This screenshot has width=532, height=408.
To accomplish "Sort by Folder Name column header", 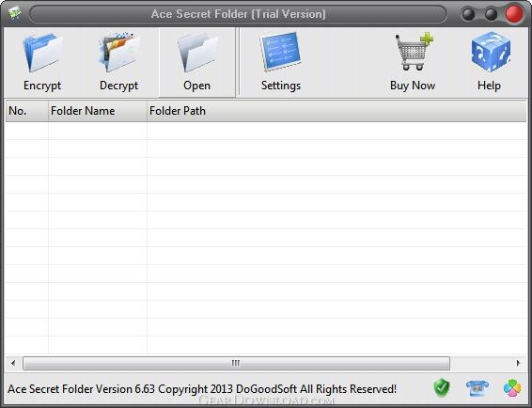I will tap(98, 111).
